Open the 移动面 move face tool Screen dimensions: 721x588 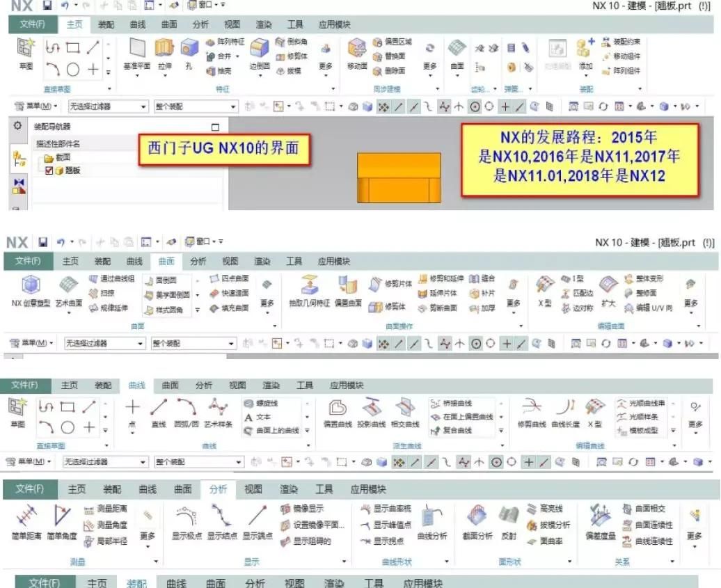tap(357, 54)
